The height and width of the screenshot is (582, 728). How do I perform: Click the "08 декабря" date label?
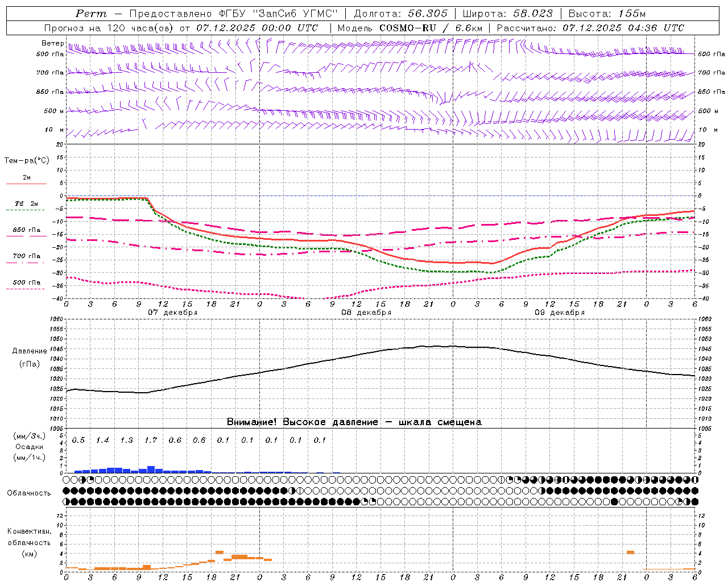click(366, 313)
